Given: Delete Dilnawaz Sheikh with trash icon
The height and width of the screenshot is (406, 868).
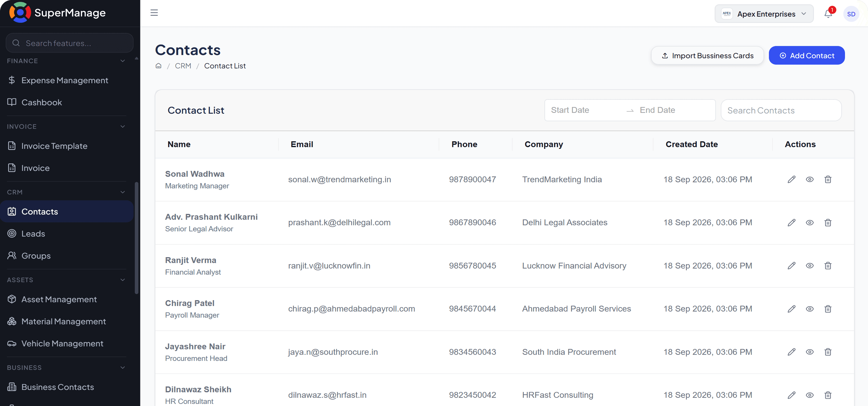Looking at the screenshot, I should click(x=828, y=395).
